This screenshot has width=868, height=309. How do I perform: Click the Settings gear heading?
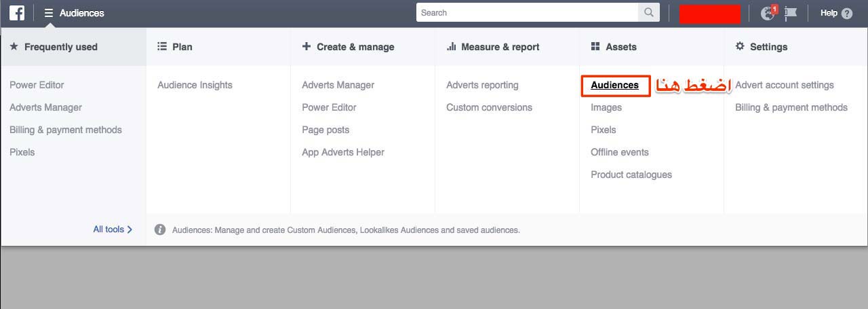coord(762,47)
